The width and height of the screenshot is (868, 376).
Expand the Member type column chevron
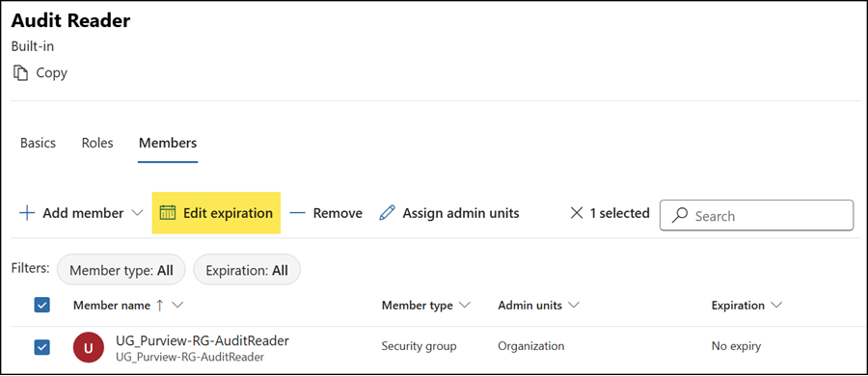[x=465, y=305]
